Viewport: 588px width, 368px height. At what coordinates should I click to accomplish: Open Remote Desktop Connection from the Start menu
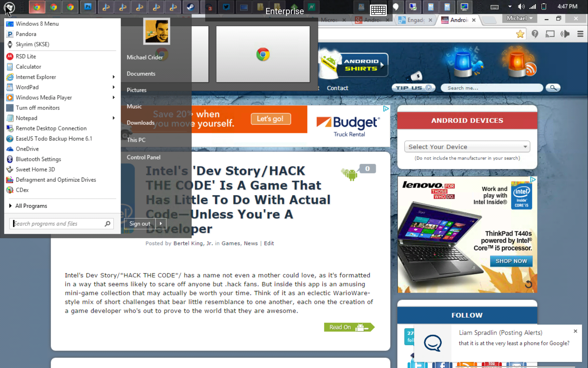click(51, 128)
